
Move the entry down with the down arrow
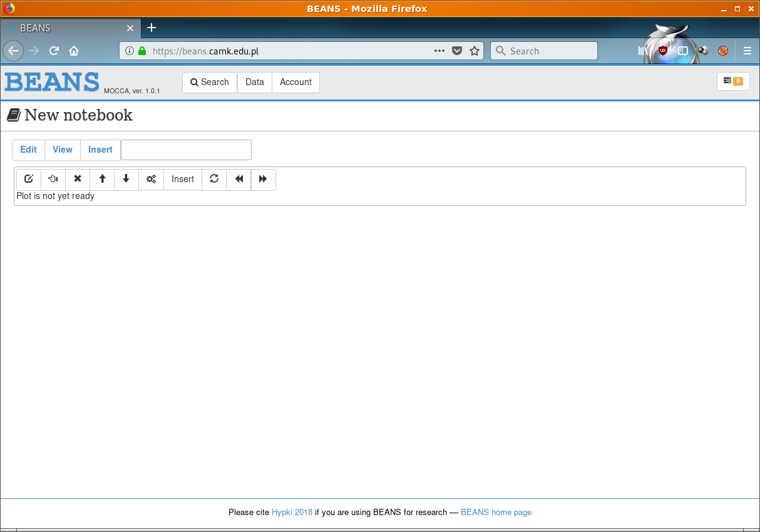126,179
